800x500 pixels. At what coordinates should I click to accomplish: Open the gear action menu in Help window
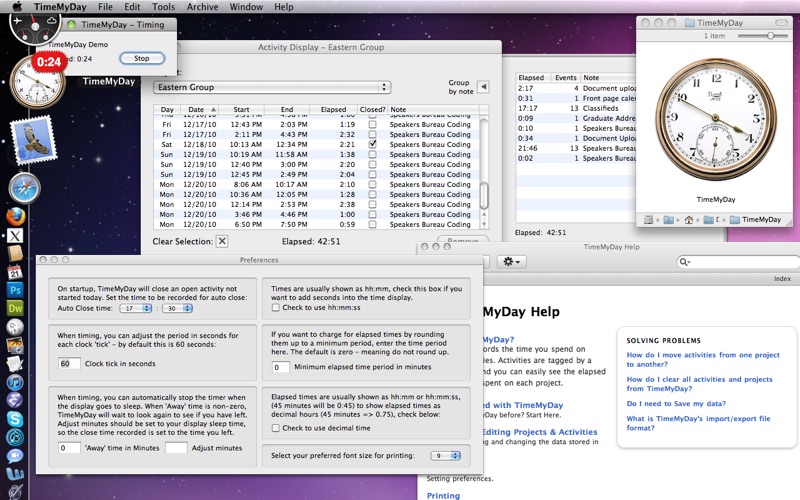pos(511,262)
